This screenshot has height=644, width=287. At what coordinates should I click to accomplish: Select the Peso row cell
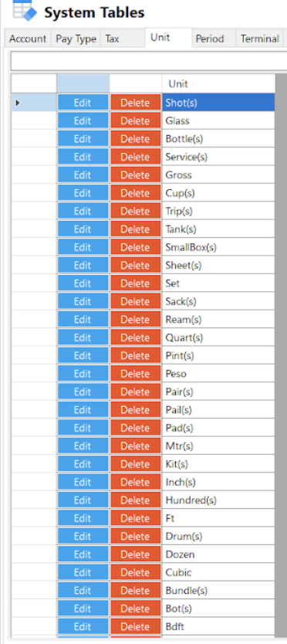(x=218, y=373)
